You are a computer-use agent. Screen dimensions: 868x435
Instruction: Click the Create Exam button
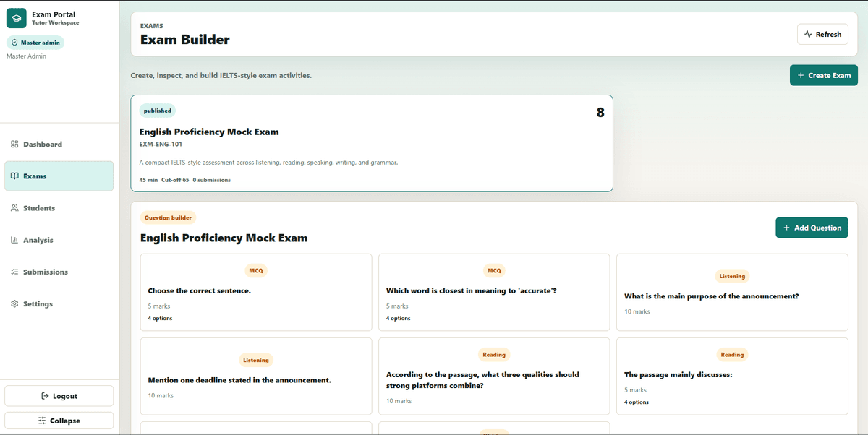click(824, 75)
